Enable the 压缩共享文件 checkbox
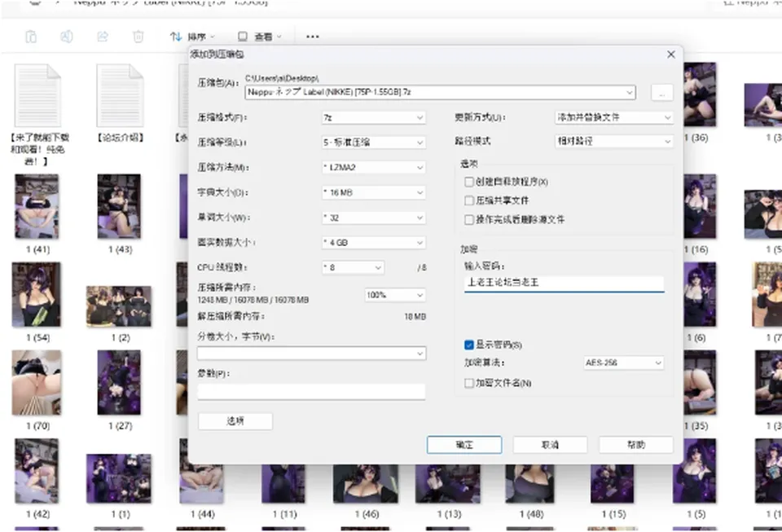 (469, 200)
